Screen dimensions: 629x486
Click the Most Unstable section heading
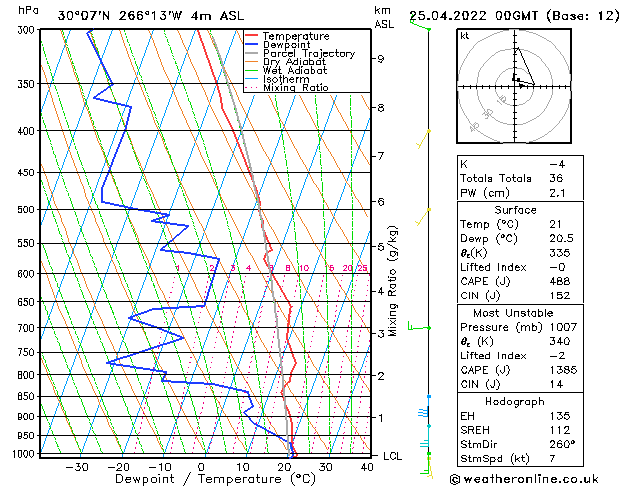point(513,313)
